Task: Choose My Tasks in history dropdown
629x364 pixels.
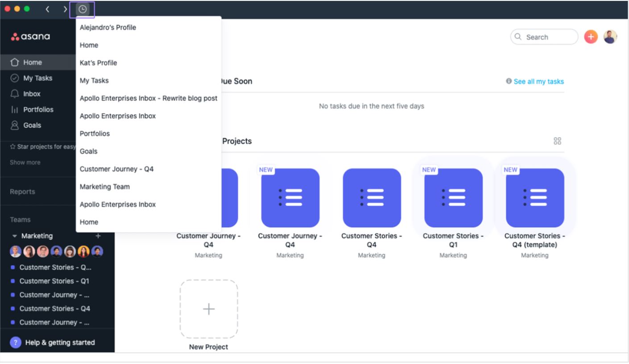Action: tap(149, 81)
